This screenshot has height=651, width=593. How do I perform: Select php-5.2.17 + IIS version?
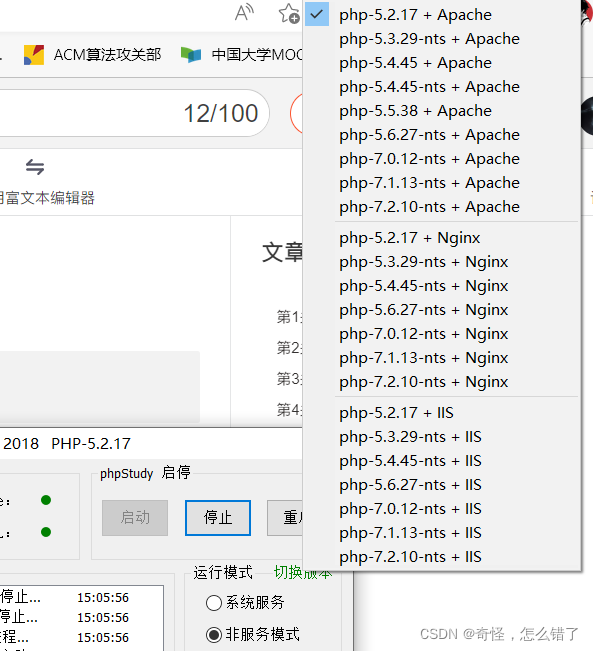coord(441,413)
